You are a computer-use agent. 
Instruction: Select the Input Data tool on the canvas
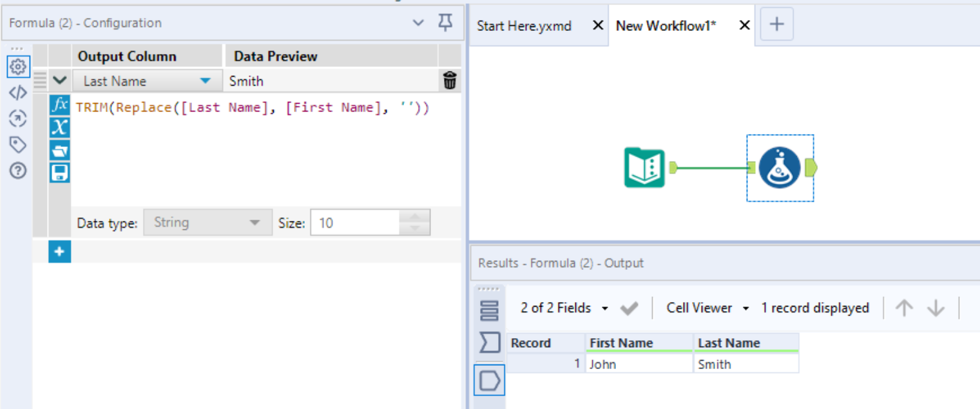tap(642, 166)
